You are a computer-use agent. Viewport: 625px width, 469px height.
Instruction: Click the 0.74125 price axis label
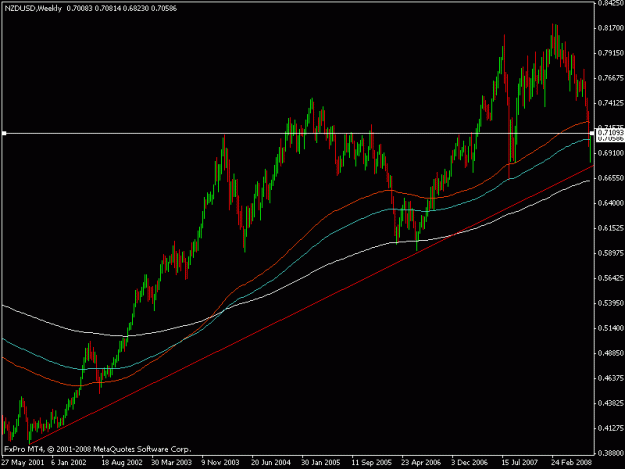[x=611, y=103]
